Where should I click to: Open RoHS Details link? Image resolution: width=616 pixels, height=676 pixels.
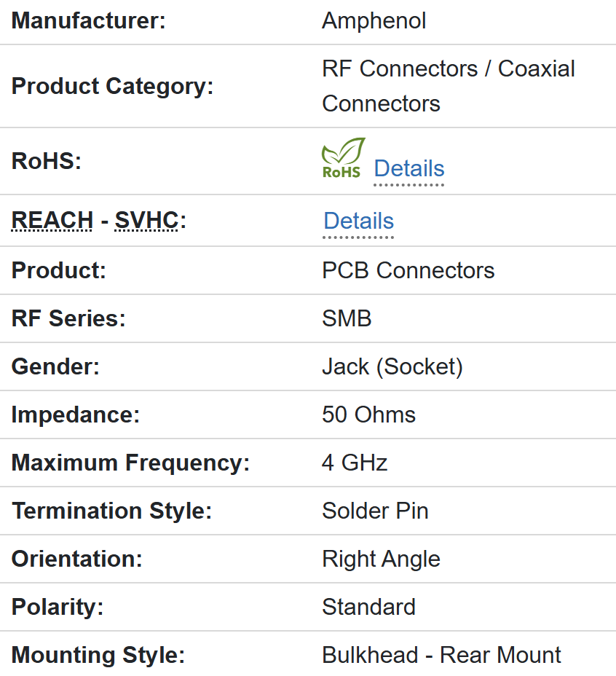(x=408, y=168)
